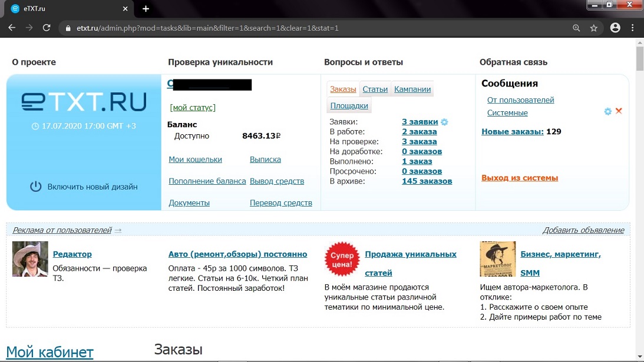Click the Редактор ad portrait thumbnail

pyautogui.click(x=30, y=259)
